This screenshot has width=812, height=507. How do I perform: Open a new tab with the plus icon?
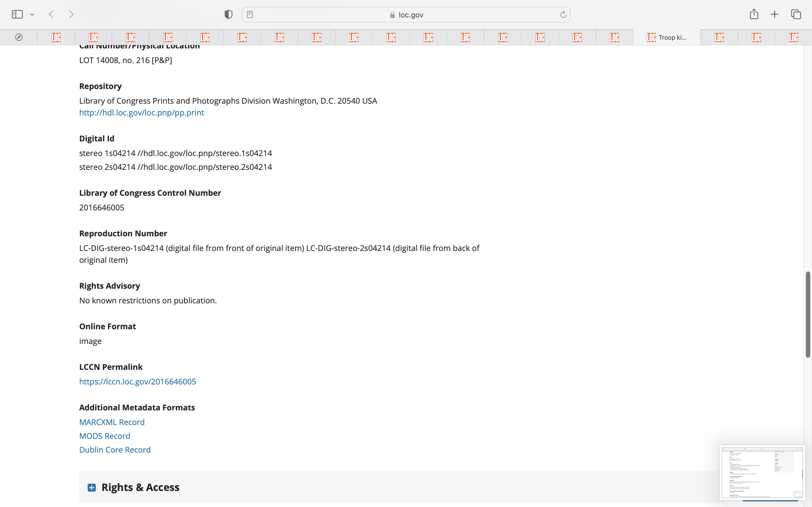point(775,14)
